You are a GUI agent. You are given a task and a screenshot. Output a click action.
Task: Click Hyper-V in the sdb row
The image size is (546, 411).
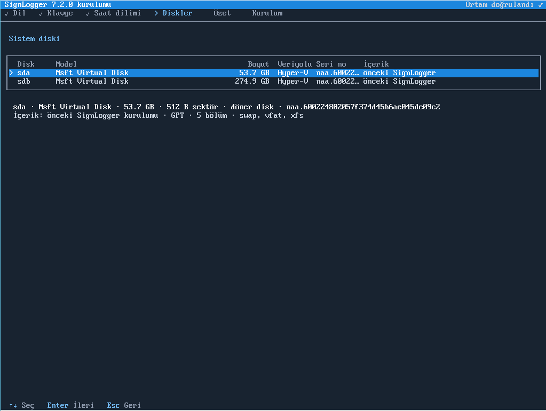coord(293,82)
